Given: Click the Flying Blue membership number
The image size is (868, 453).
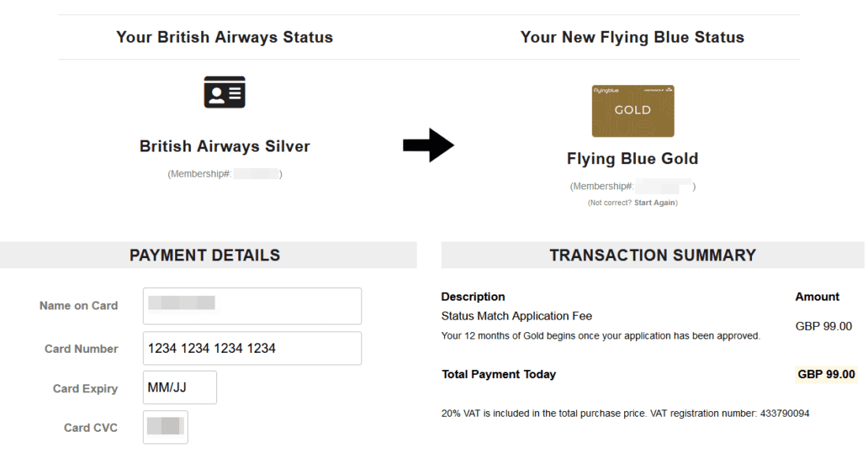Looking at the screenshot, I should tap(663, 186).
